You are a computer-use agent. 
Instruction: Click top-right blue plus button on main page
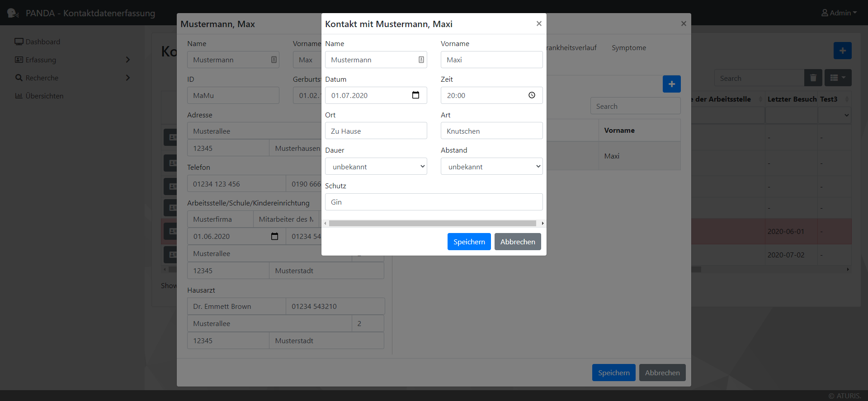click(x=842, y=51)
